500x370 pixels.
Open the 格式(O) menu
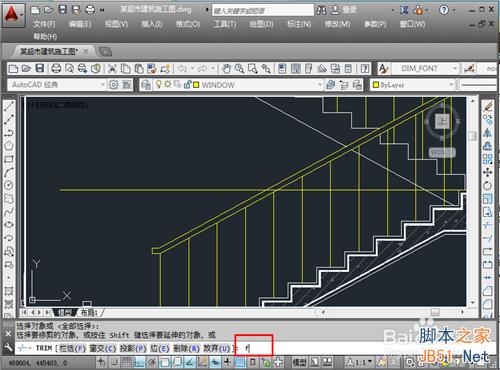(x=188, y=24)
